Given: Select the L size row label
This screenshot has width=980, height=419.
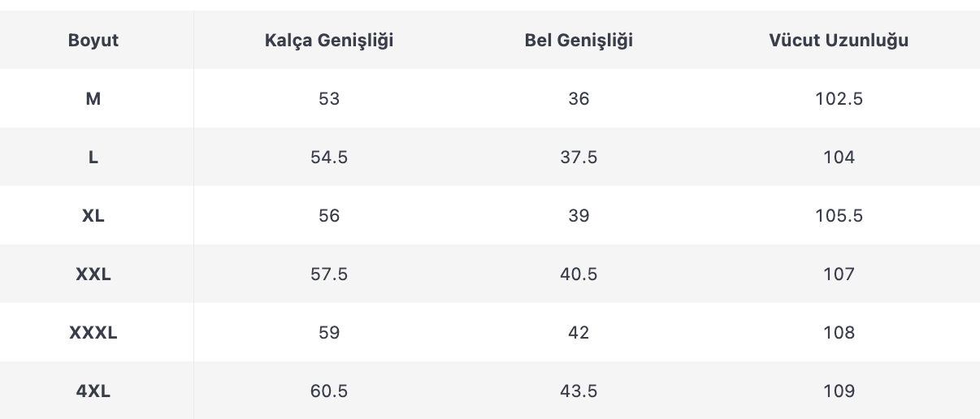Looking at the screenshot, I should click(x=93, y=158).
